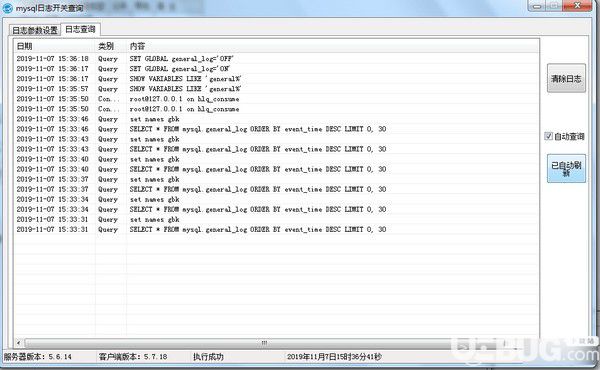This screenshot has height=370, width=600.
Task: Click the scrollbar left arrow
Action: click(x=19, y=343)
